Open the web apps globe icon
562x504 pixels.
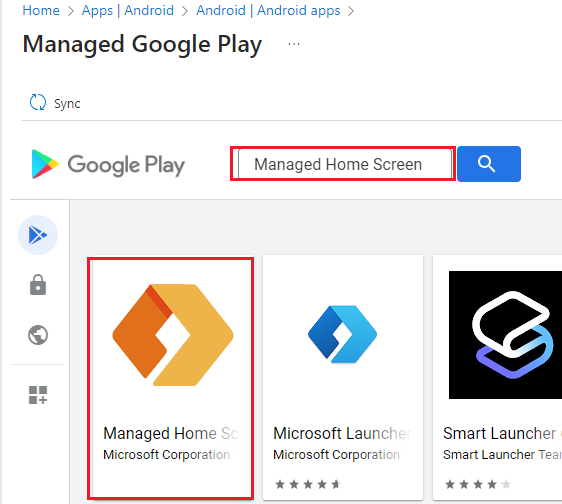[38, 335]
